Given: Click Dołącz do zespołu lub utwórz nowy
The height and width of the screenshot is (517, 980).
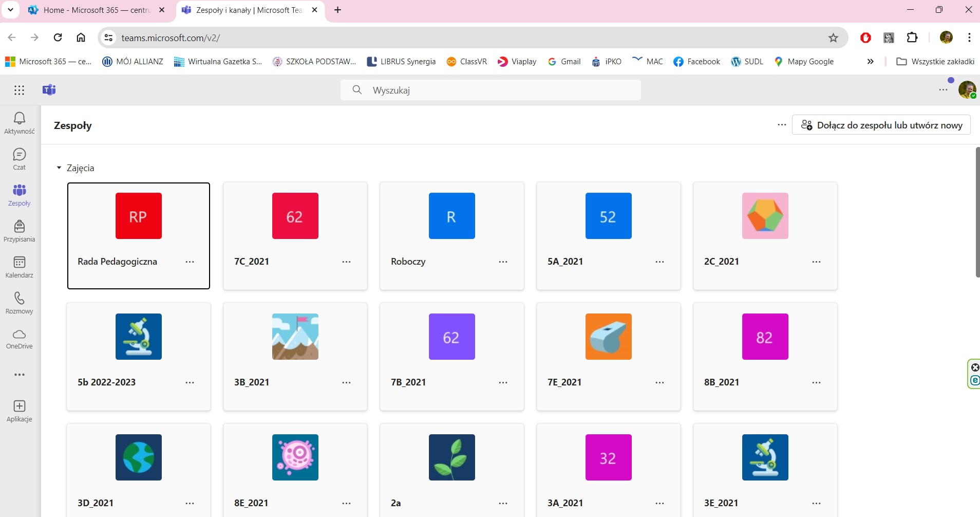Looking at the screenshot, I should pyautogui.click(x=881, y=125).
